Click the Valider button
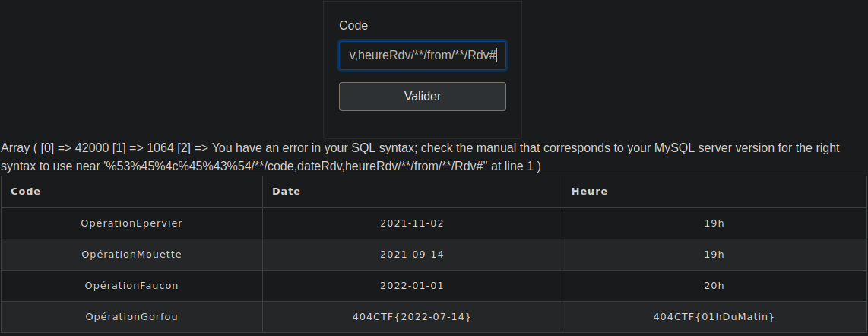 (423, 97)
